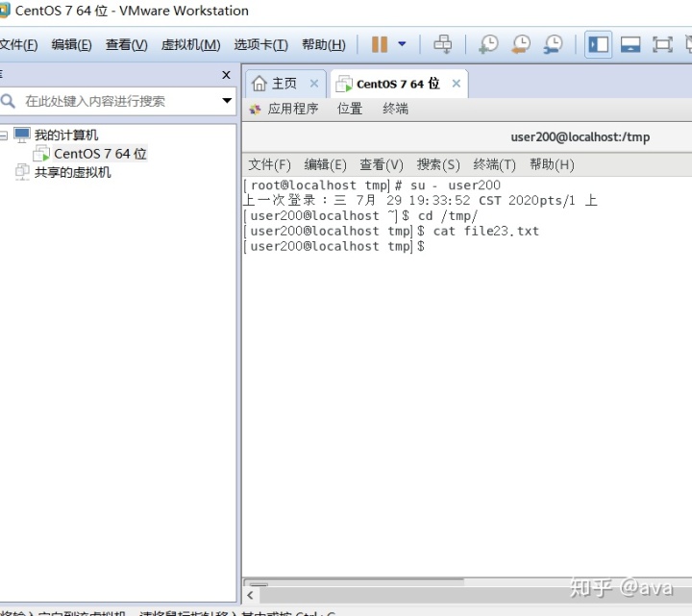The height and width of the screenshot is (616, 692).
Task: Open the VMware 查看(V) menu
Action: pyautogui.click(x=127, y=44)
